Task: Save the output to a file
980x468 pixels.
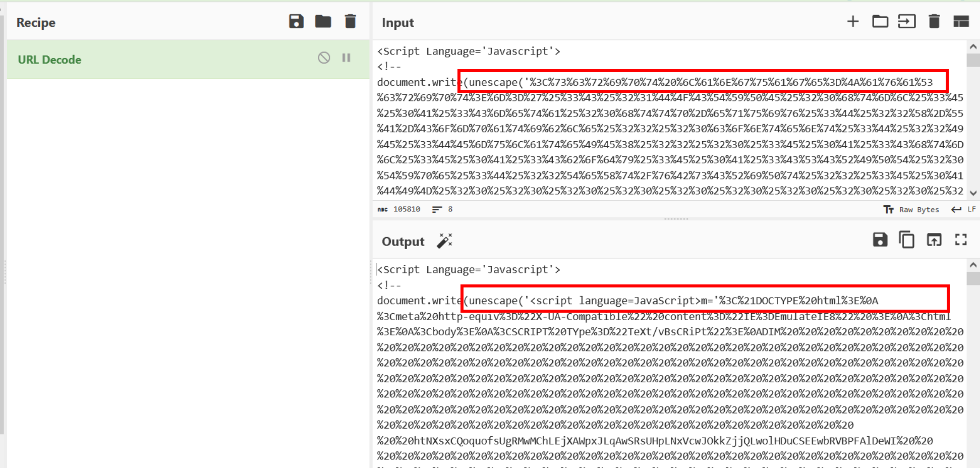Action: click(x=880, y=240)
